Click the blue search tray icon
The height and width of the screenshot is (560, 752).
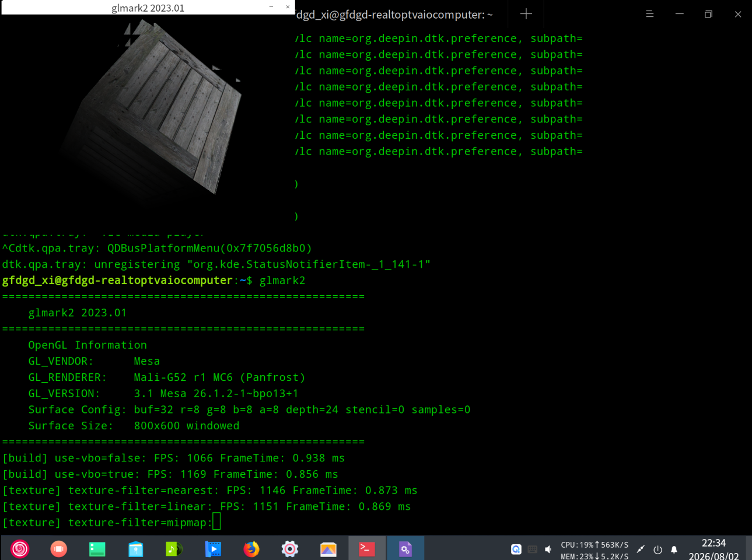516,549
